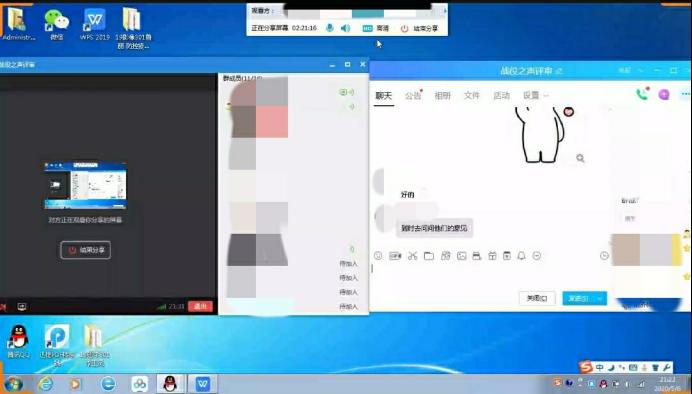The width and height of the screenshot is (692, 394).
Task: Click the bell notification icon in chat toolbar
Action: click(521, 255)
